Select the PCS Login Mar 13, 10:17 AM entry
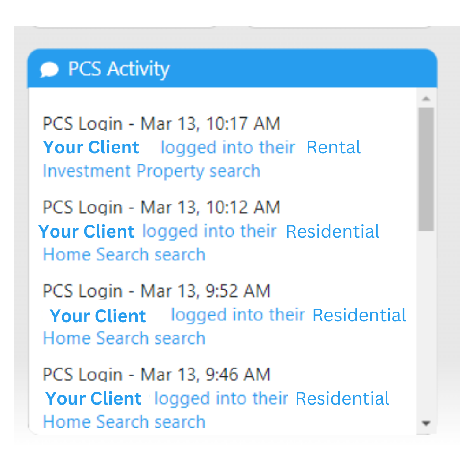The image size is (476, 476). click(161, 123)
